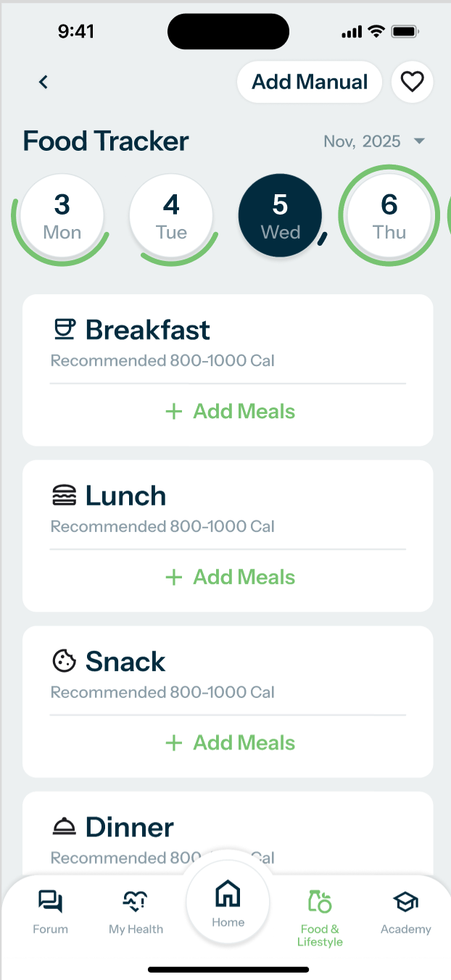The width and height of the screenshot is (451, 980).
Task: Add Meals to Snack
Action: pos(230,743)
